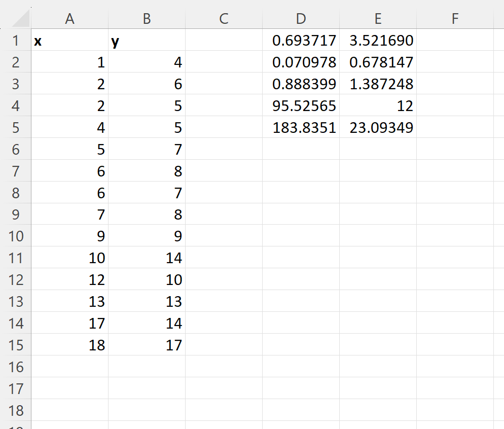
Task: Select cell D3 showing 0.888399
Action: pyautogui.click(x=301, y=84)
